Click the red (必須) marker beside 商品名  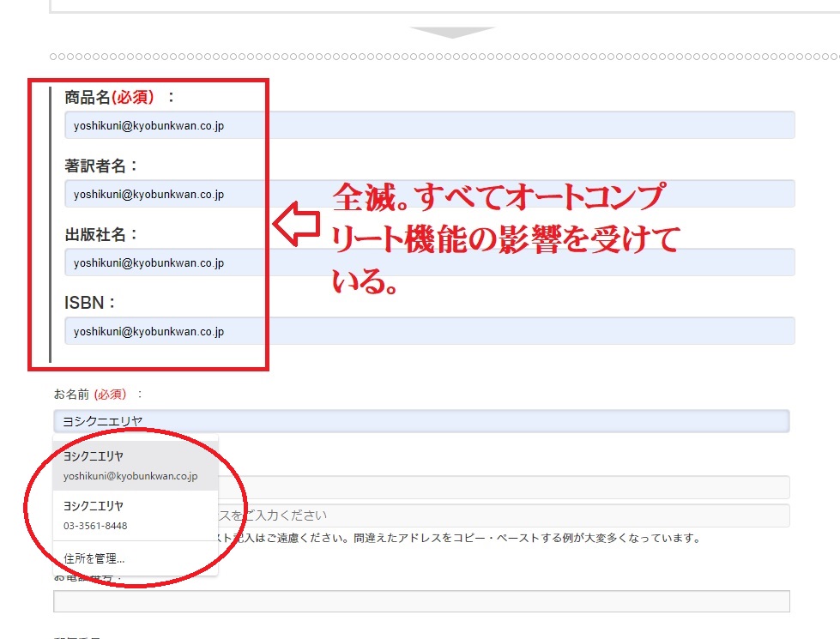[x=133, y=97]
